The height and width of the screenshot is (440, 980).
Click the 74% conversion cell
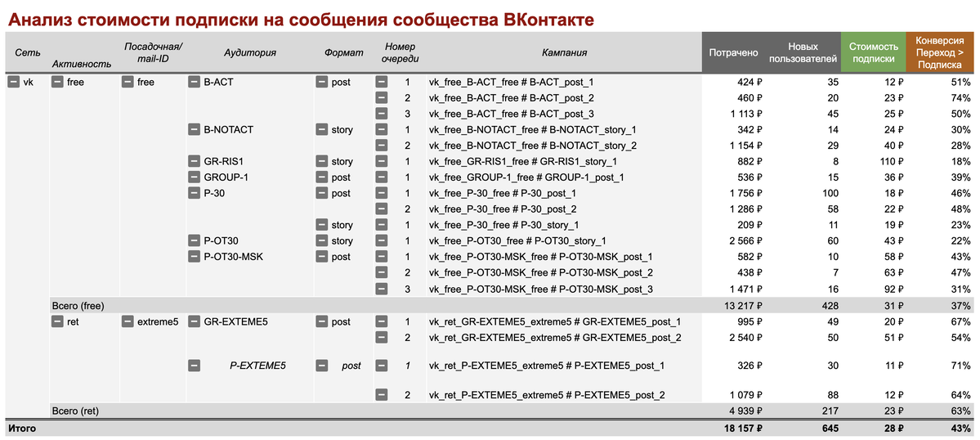[x=960, y=97]
